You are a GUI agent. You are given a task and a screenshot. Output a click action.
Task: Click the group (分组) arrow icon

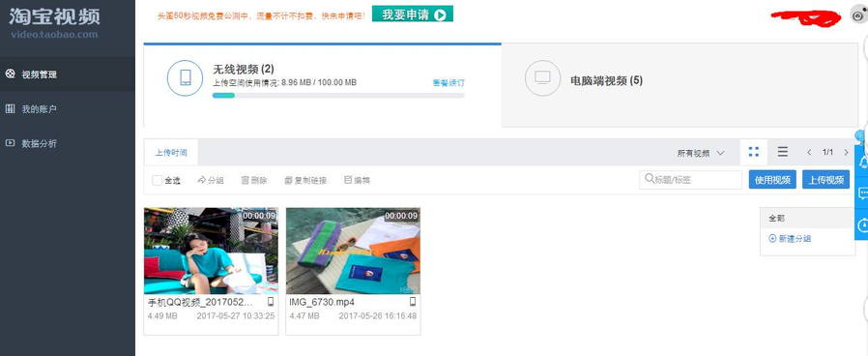(202, 180)
